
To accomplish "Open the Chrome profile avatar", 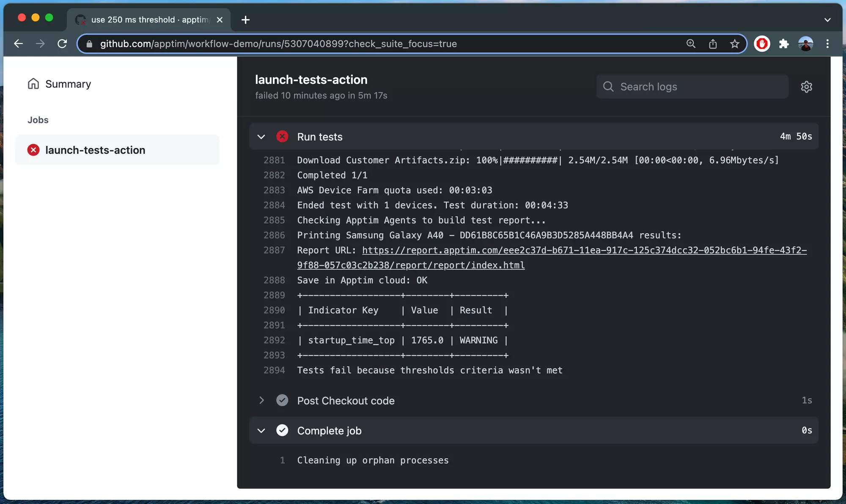I will [806, 44].
